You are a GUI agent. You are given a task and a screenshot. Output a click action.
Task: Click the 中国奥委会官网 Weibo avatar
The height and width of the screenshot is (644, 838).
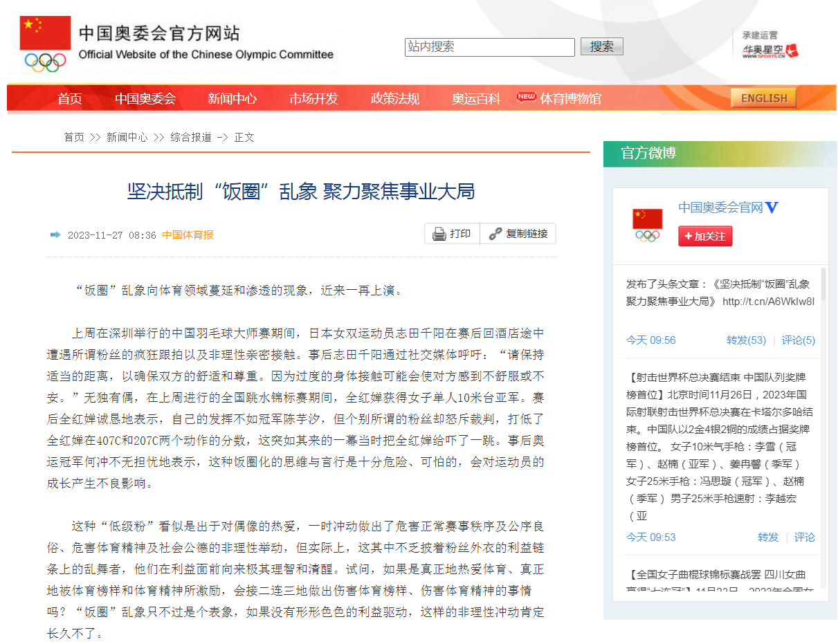pyautogui.click(x=648, y=225)
